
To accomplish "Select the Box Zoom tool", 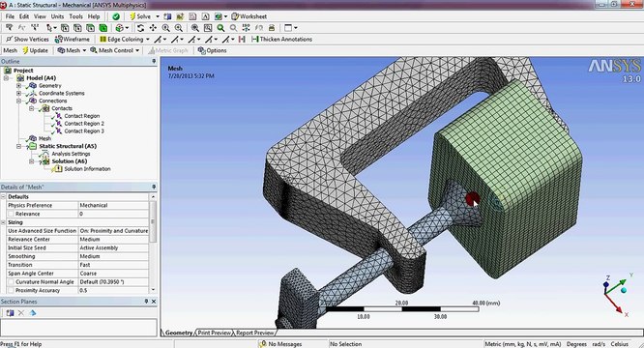I will [x=179, y=28].
